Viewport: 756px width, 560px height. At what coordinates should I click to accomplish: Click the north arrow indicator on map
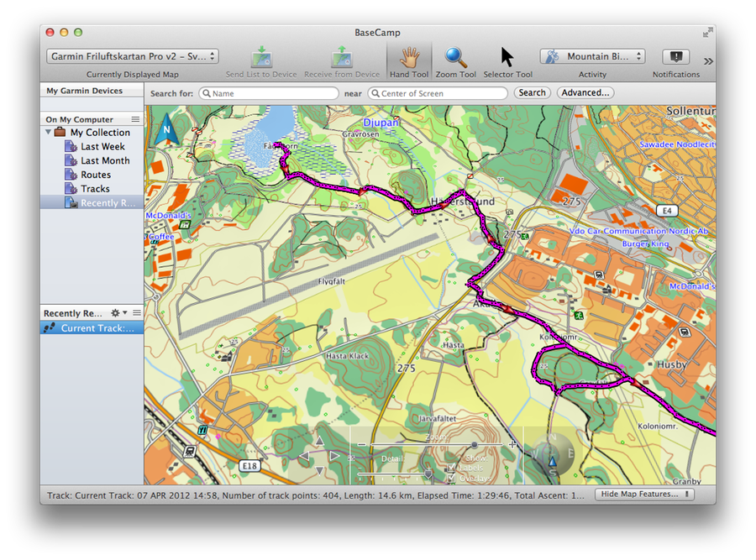coord(167,129)
